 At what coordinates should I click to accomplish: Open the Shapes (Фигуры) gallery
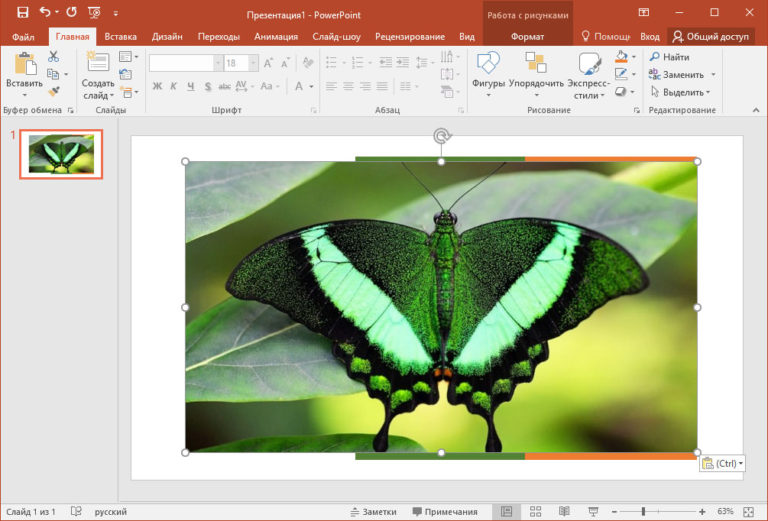488,66
